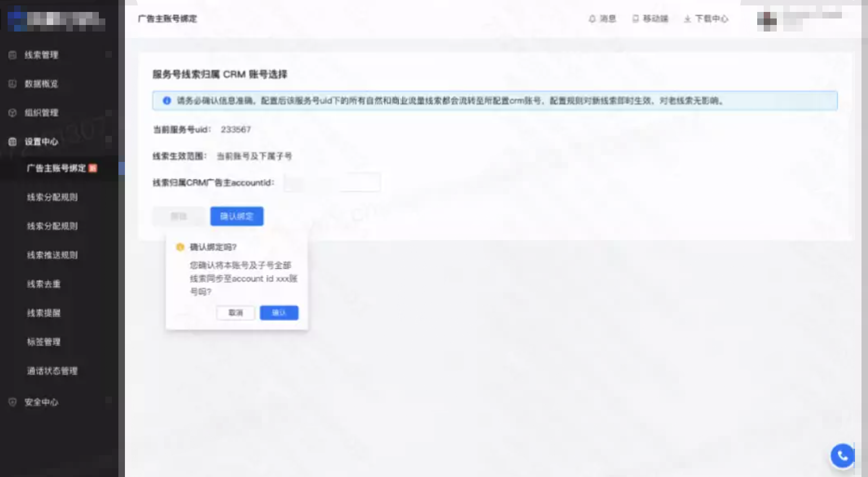The image size is (868, 477).
Task: Click the popover title 确认绑定吗?
Action: [213, 247]
